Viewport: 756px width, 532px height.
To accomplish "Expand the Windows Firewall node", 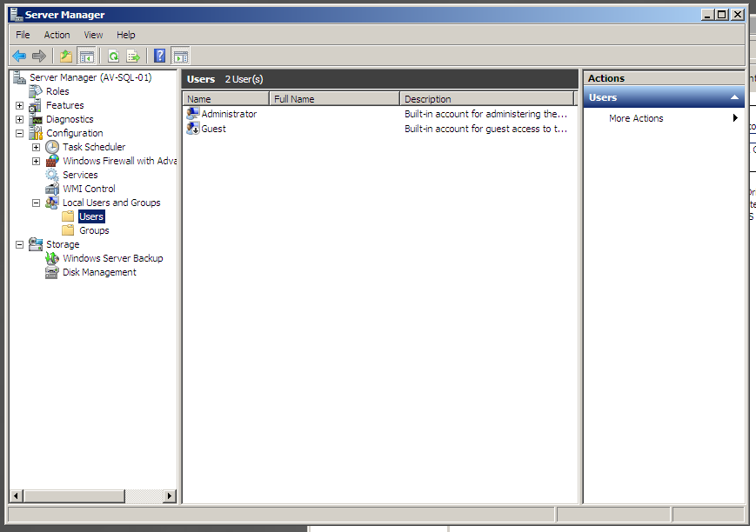I will (37, 162).
